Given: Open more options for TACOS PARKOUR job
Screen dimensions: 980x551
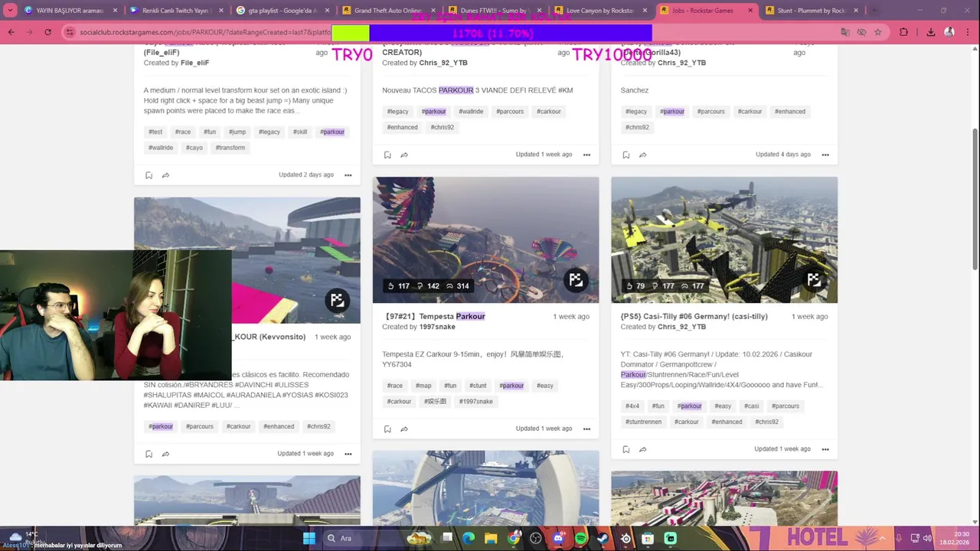Looking at the screenshot, I should pos(586,155).
